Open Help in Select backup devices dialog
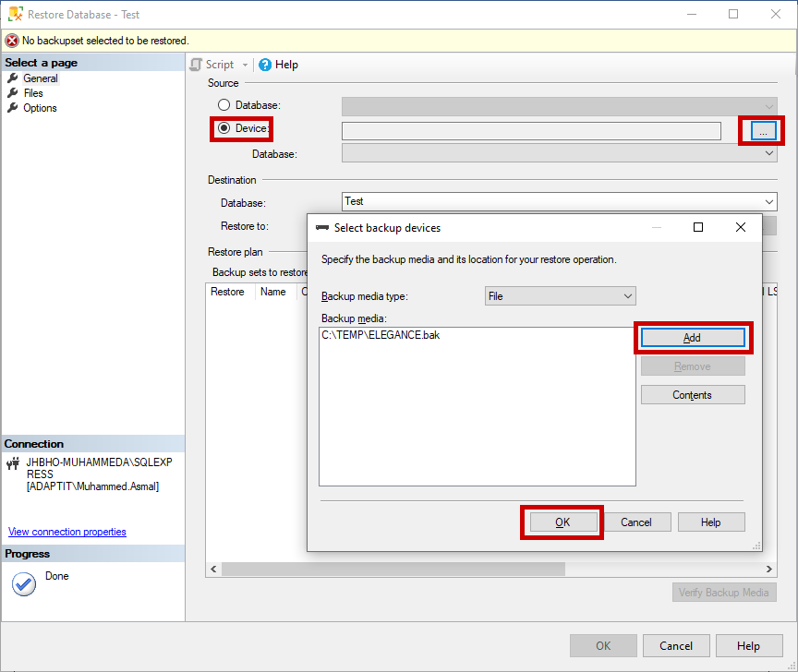Viewport: 798px width, 672px height. pos(711,522)
